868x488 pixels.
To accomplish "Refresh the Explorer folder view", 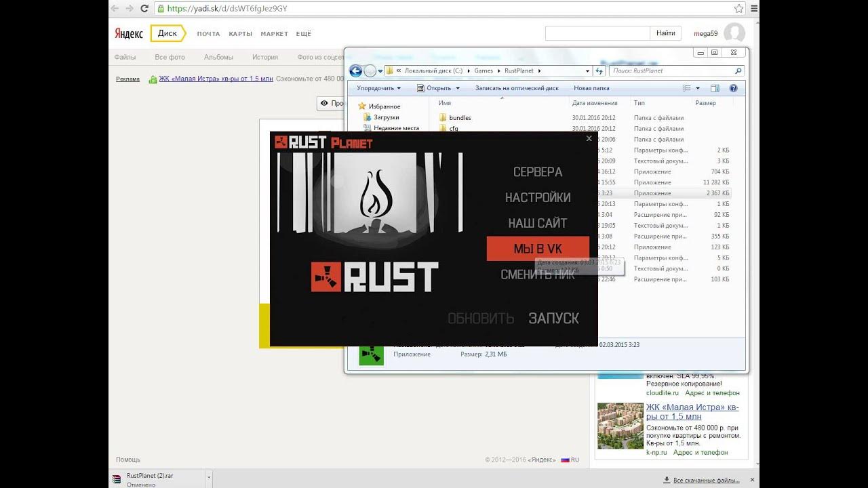I will [599, 70].
